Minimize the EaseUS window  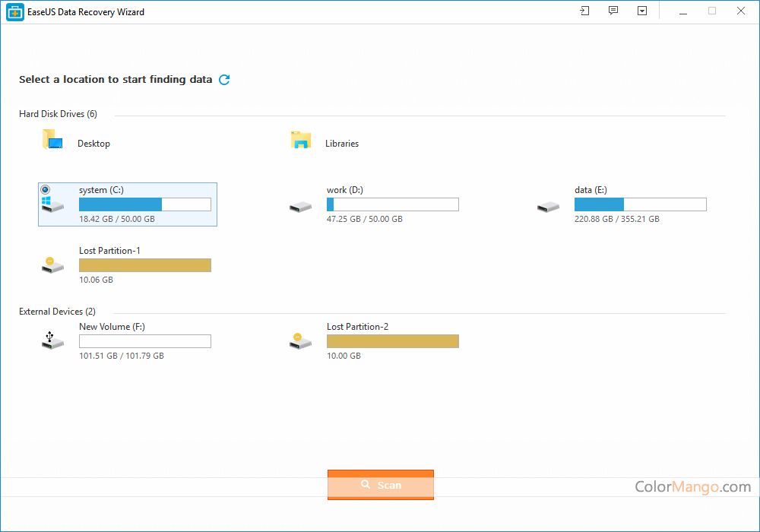click(x=683, y=11)
